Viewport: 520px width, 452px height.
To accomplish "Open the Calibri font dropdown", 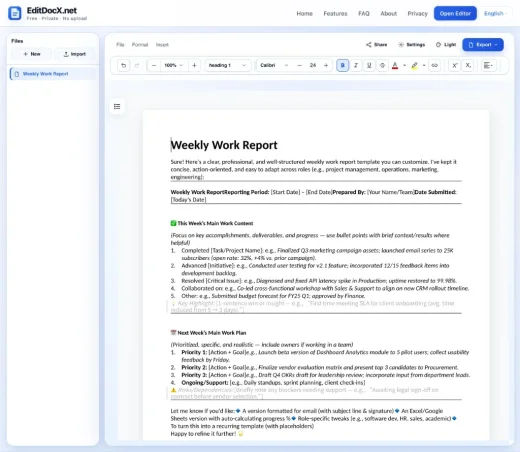I will coord(274,65).
